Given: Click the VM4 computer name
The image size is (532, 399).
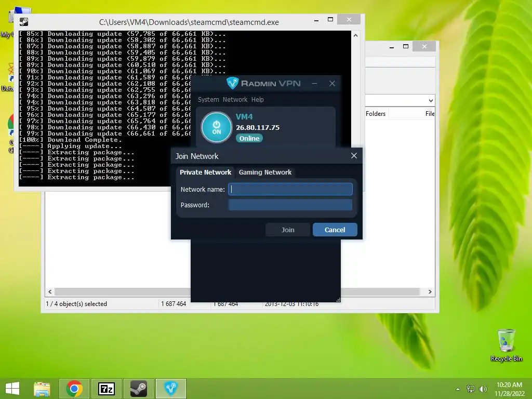Looking at the screenshot, I should tap(244, 117).
